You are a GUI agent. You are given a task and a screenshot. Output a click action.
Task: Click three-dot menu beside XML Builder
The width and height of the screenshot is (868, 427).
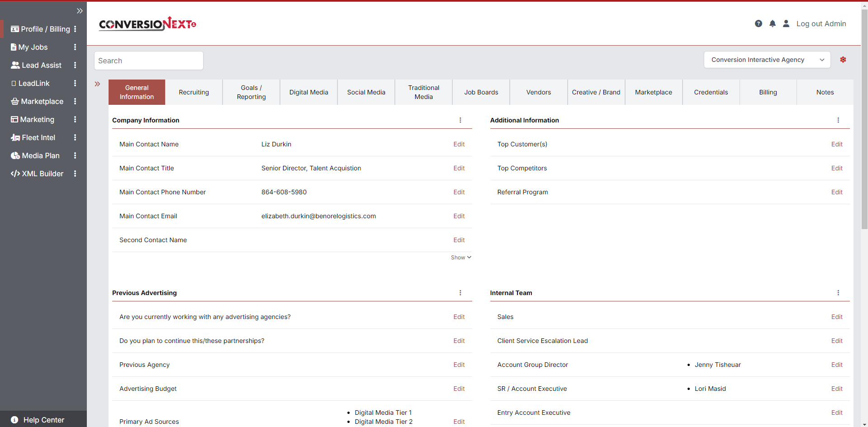point(75,174)
